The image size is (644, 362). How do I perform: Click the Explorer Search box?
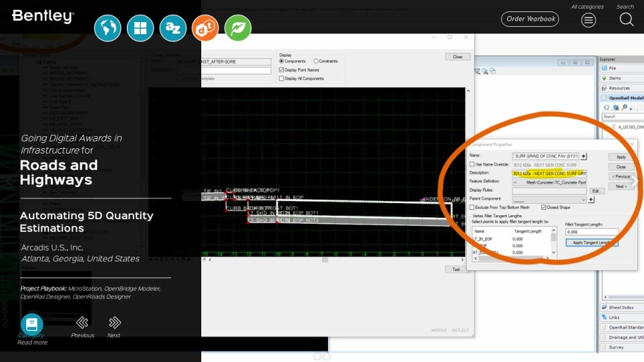[623, 117]
